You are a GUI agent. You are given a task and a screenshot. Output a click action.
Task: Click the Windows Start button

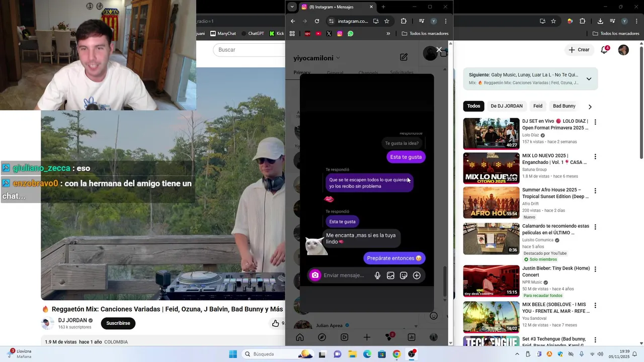click(233, 354)
